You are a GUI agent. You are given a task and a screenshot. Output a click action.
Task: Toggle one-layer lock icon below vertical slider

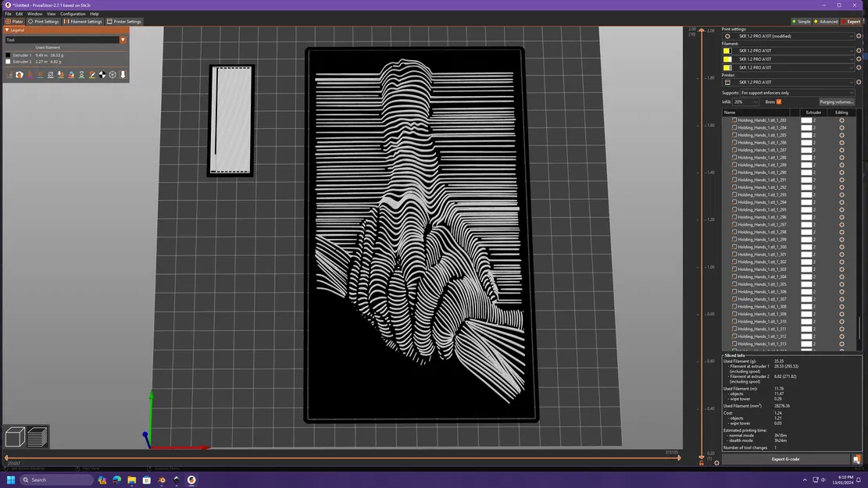(x=702, y=463)
